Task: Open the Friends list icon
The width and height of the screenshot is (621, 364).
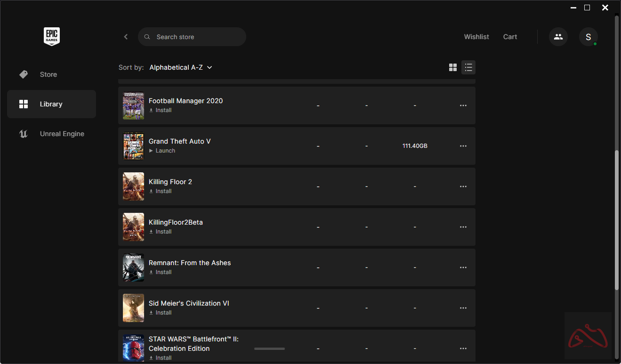Action: (558, 37)
